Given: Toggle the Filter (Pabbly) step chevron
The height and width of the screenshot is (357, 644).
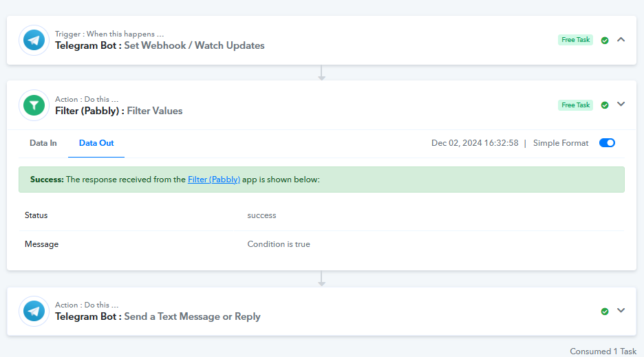Looking at the screenshot, I should click(x=621, y=105).
